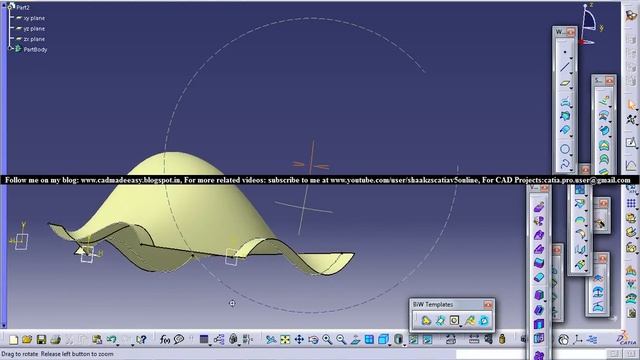Screen dimensions: 640x360
Task: Open the Measure Inertia weight icon
Action: coord(502,339)
